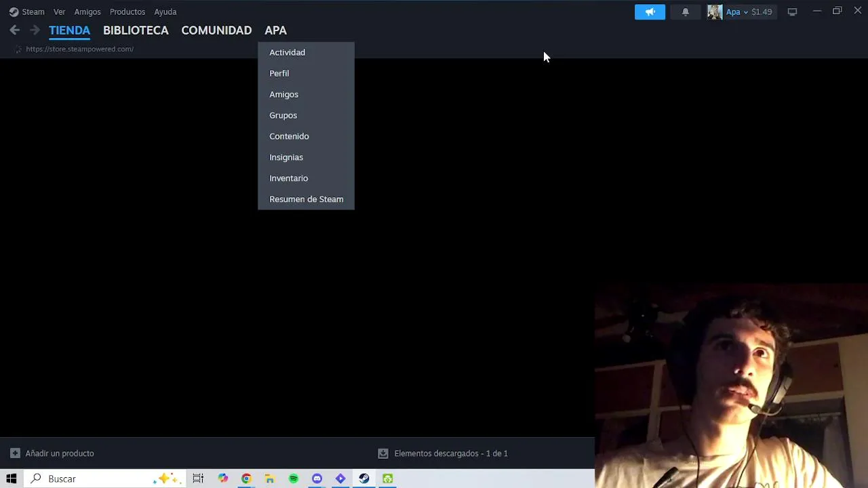Viewport: 868px width, 488px height.
Task: Open File Explorer from the taskbar
Action: tap(269, 479)
